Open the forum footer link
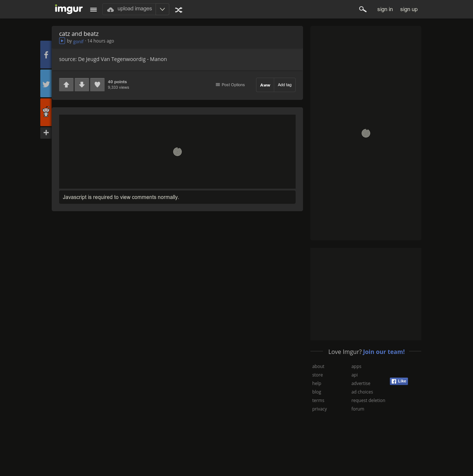 (x=358, y=409)
